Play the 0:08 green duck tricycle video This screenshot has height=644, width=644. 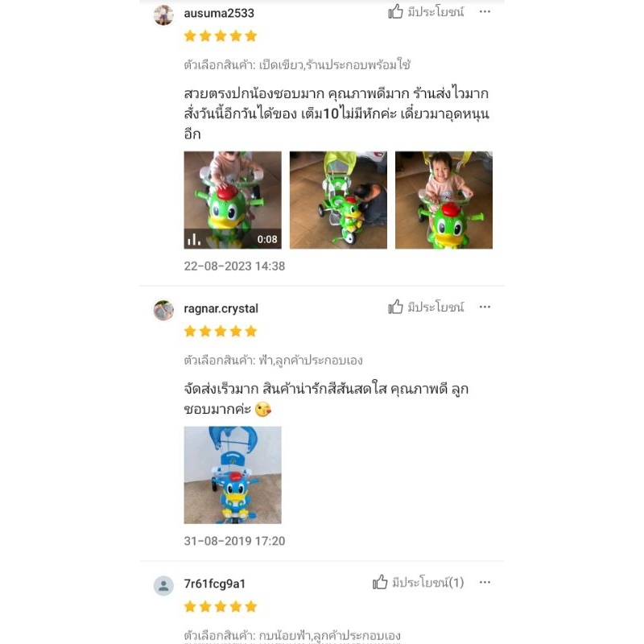233,200
